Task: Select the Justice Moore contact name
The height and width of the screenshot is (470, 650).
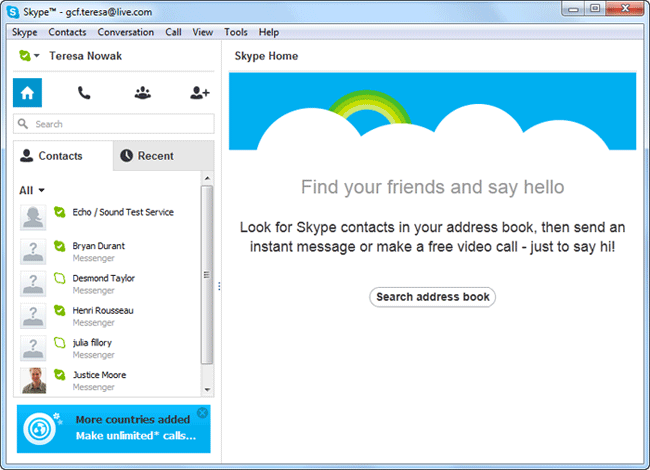Action: coord(99,375)
